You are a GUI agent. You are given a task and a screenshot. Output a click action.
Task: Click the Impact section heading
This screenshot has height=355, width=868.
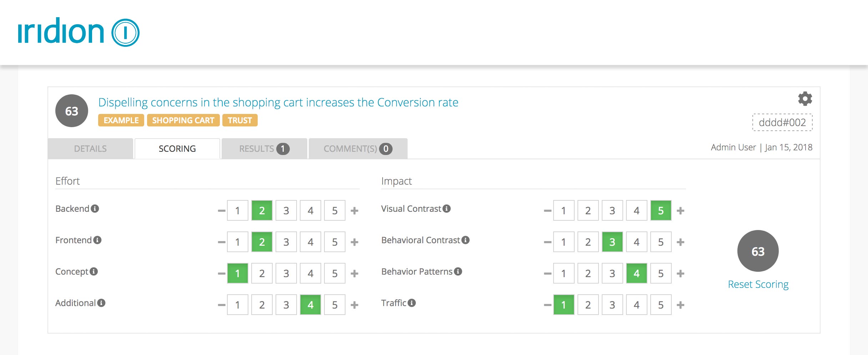[397, 181]
